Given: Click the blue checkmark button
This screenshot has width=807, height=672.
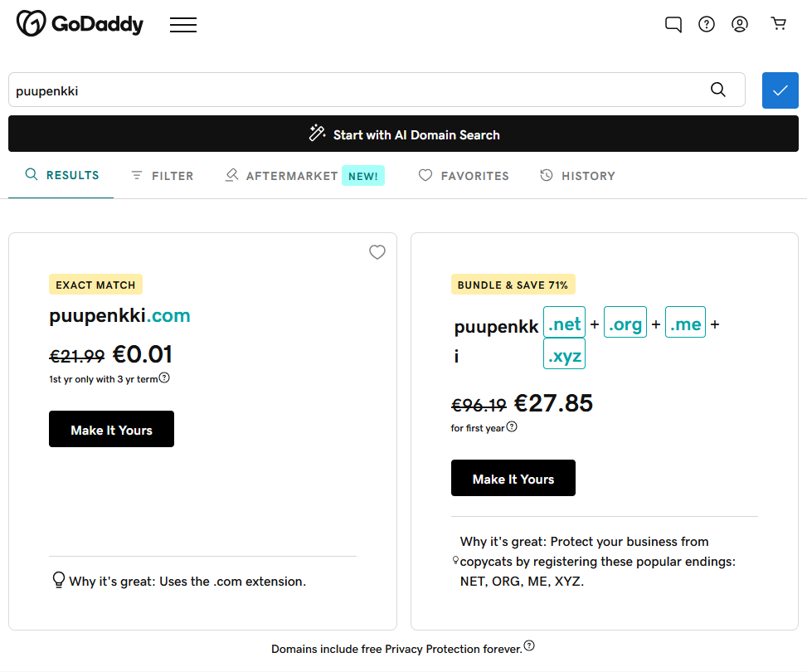Looking at the screenshot, I should (780, 90).
